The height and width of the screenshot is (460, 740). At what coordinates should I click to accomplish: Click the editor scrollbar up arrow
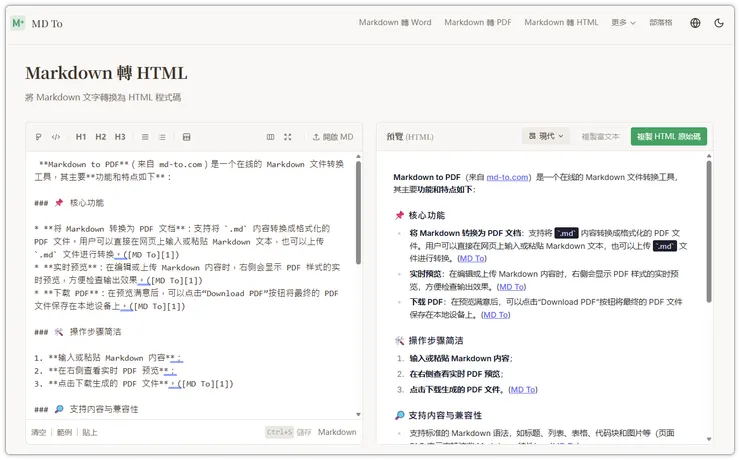point(358,156)
